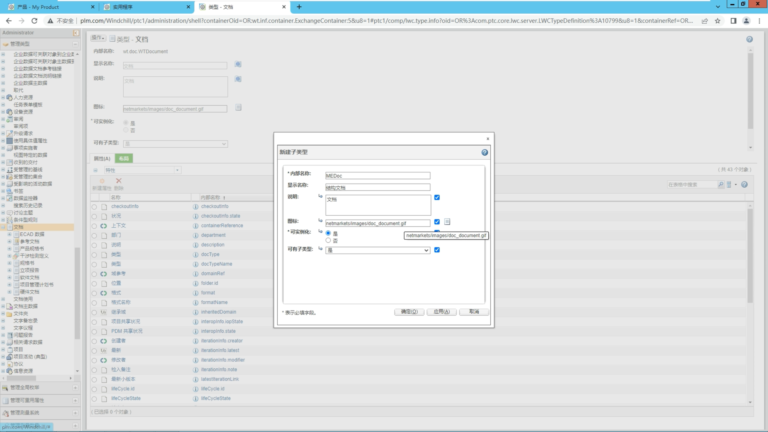Go back using the browser back arrow
The width and height of the screenshot is (768, 432).
point(9,21)
